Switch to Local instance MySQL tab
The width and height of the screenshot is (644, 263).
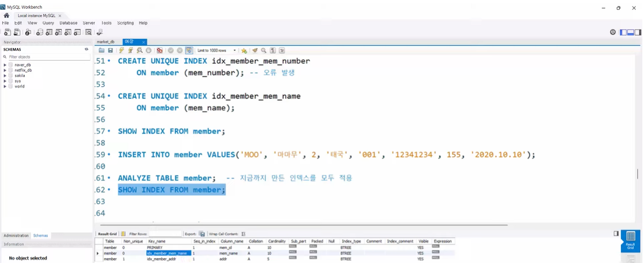point(37,16)
